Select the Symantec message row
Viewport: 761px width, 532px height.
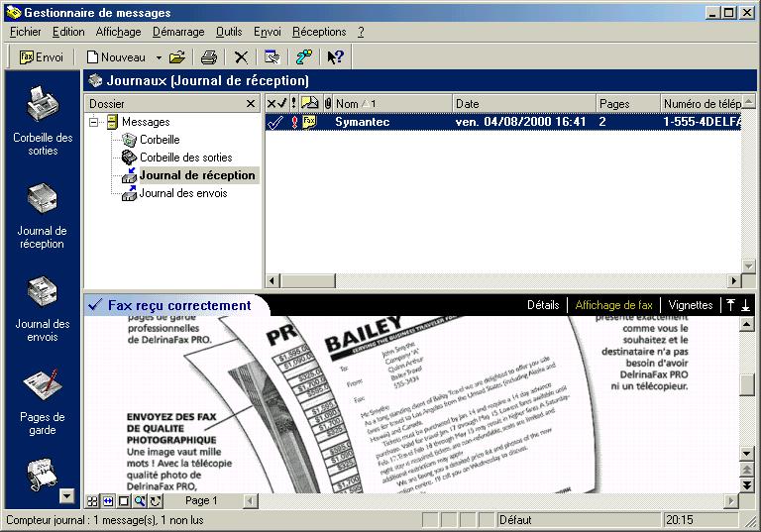503,122
